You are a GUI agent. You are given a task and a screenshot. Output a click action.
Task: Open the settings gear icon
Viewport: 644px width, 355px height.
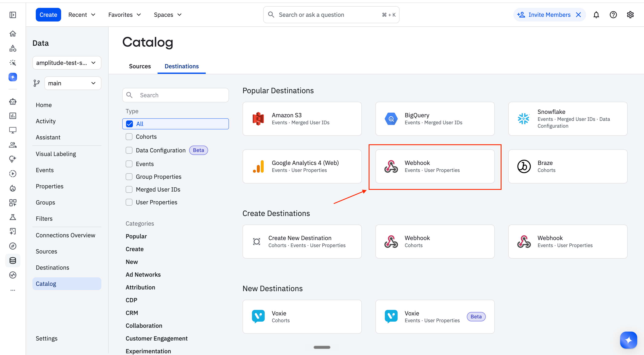(x=630, y=15)
